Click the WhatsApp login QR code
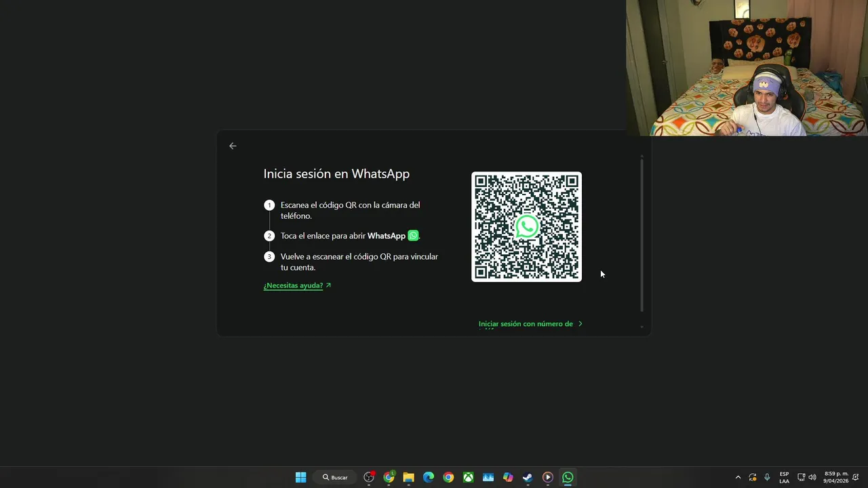Screen dimensions: 868x488 coord(526,226)
